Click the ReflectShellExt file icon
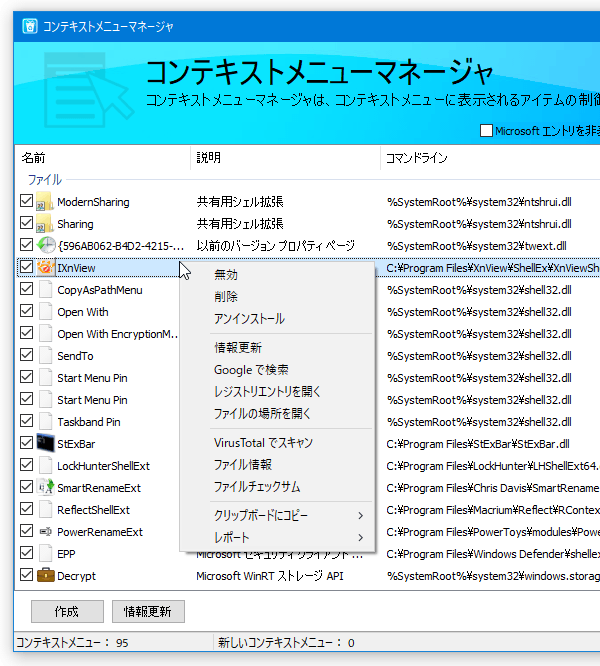The image size is (600, 666). (45, 510)
